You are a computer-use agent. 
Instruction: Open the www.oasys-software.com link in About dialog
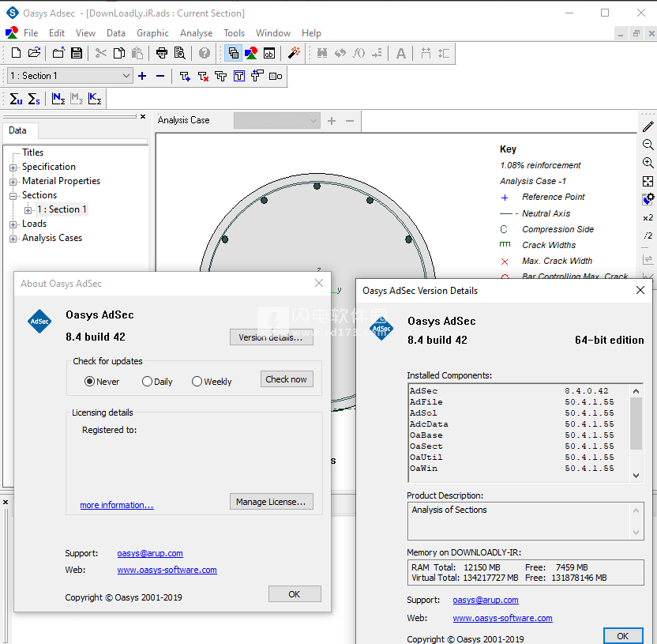(x=167, y=570)
